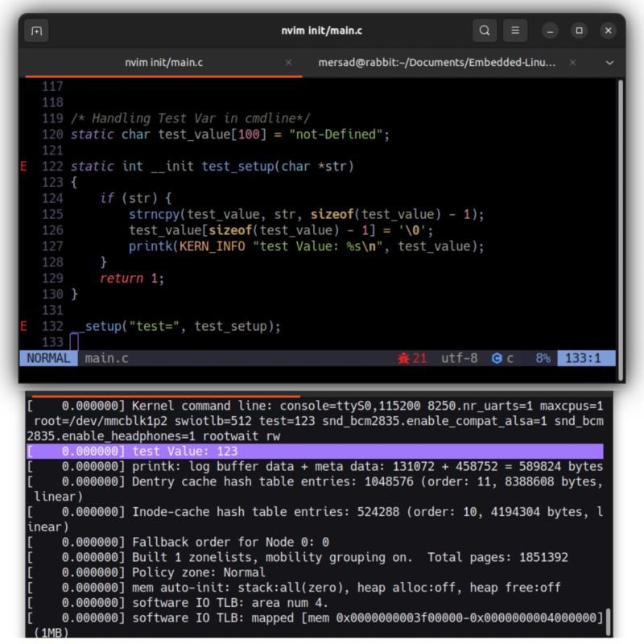
Task: Click the NORMAL mode indicator
Action: 48,358
